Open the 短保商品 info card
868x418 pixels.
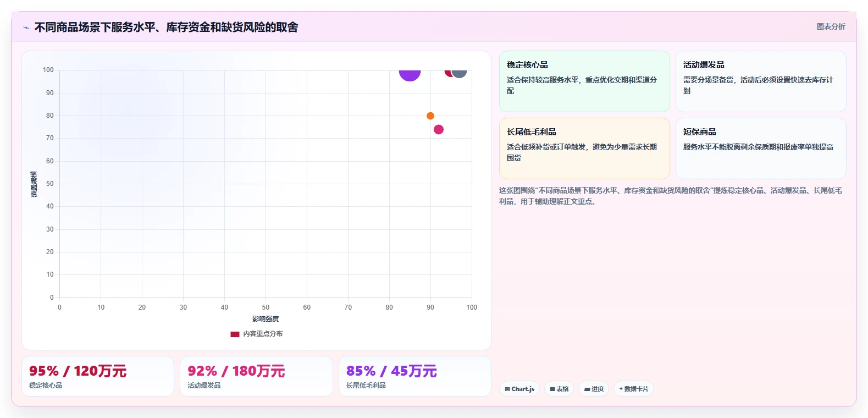pos(761,148)
